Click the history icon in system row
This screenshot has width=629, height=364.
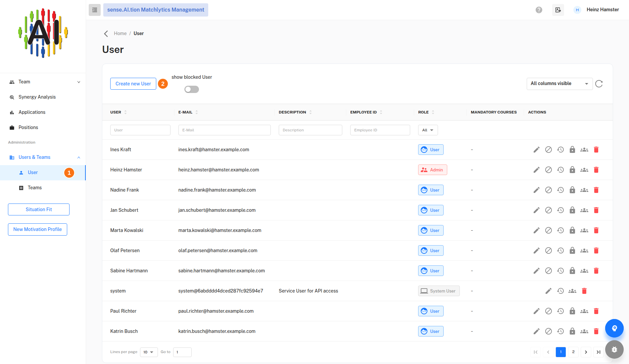560,291
